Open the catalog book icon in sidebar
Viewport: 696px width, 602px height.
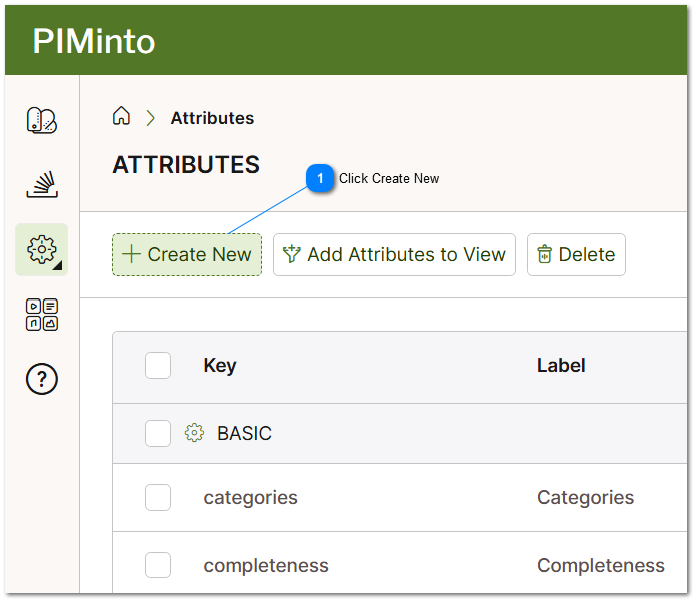42,120
